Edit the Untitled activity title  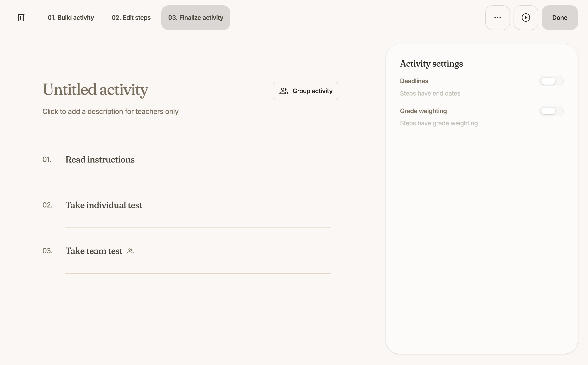click(x=95, y=90)
